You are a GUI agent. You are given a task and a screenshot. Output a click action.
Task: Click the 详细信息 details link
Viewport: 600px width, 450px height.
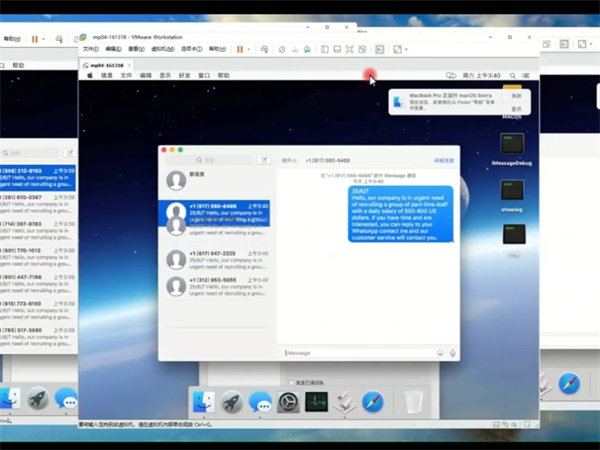tap(443, 160)
